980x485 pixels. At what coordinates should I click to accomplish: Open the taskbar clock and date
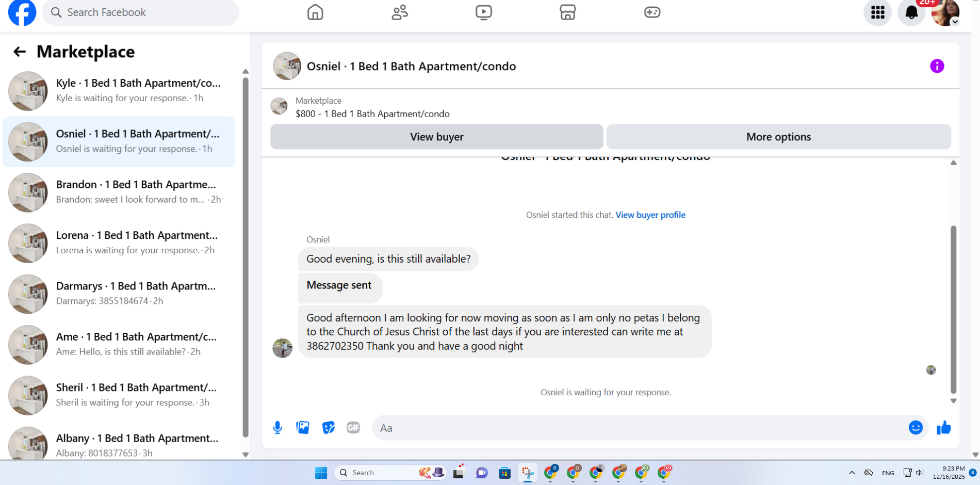click(x=949, y=473)
